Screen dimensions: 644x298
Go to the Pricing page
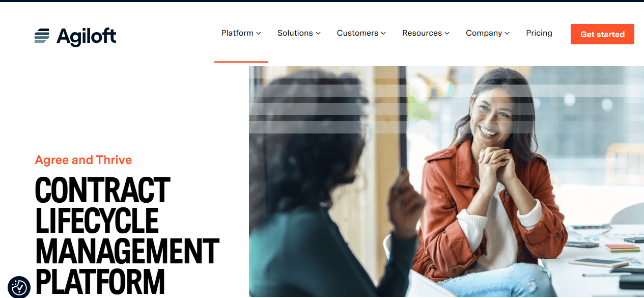(x=539, y=33)
